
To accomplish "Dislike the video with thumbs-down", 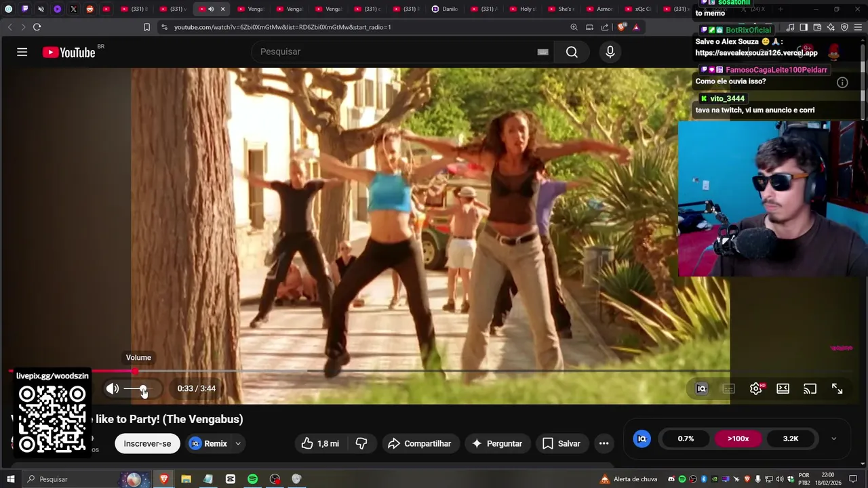I will (361, 443).
